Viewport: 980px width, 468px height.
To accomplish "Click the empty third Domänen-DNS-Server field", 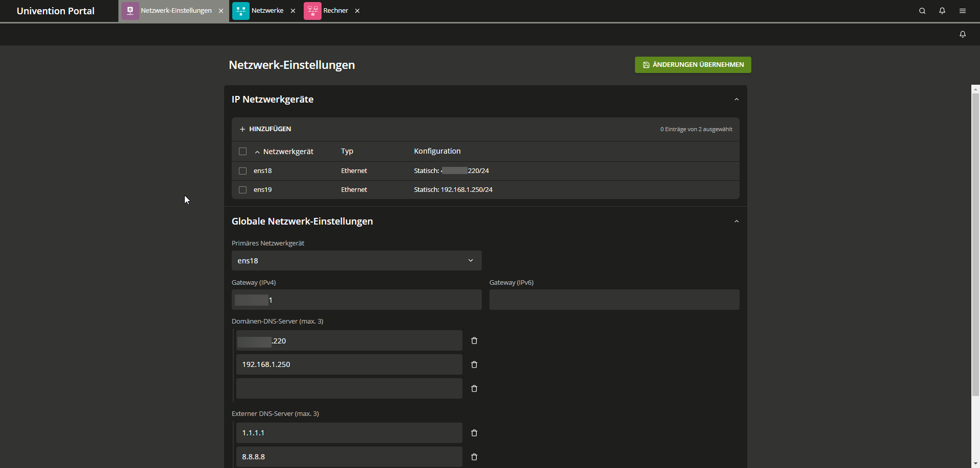I will click(x=349, y=388).
